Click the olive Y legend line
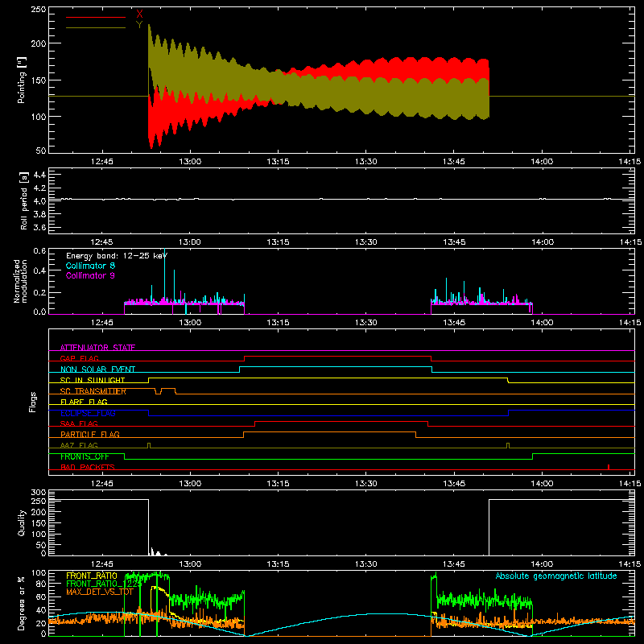644x644 pixels. pos(96,27)
